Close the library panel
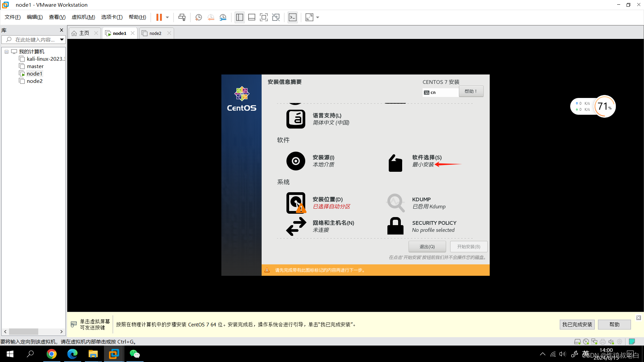The width and height of the screenshot is (644, 362). tap(61, 30)
